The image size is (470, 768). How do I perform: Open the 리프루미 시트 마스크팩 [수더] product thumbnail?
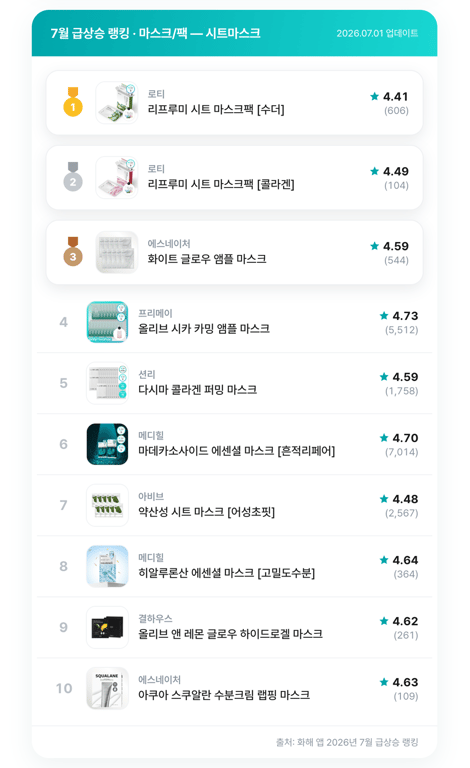(x=117, y=102)
